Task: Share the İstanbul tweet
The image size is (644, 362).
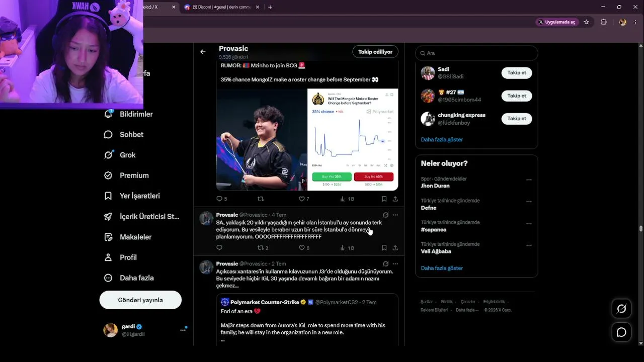Action: click(x=395, y=248)
